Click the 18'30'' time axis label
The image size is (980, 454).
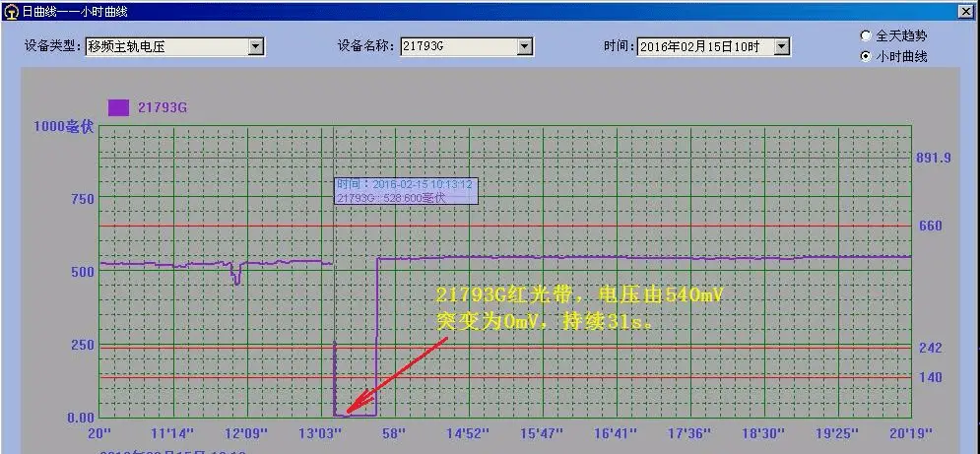(x=763, y=432)
